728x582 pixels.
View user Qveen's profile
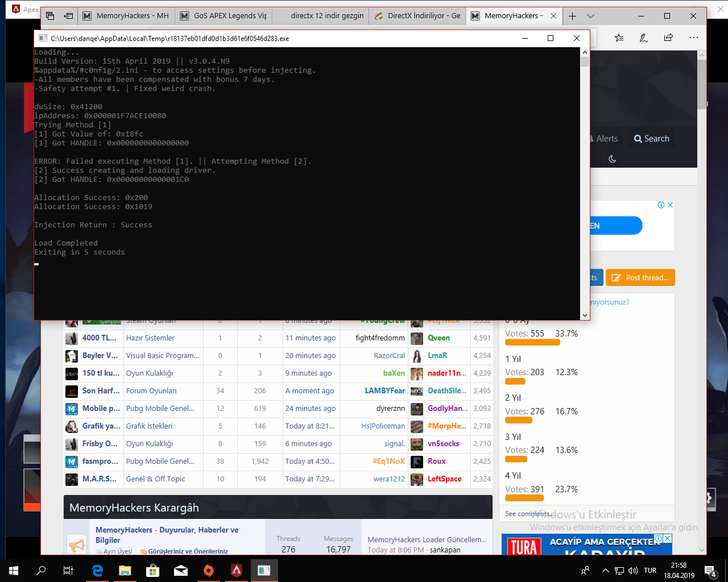pos(439,338)
